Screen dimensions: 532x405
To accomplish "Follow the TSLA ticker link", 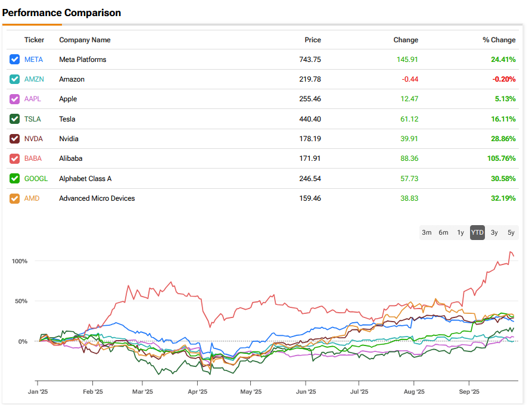I will coord(33,119).
